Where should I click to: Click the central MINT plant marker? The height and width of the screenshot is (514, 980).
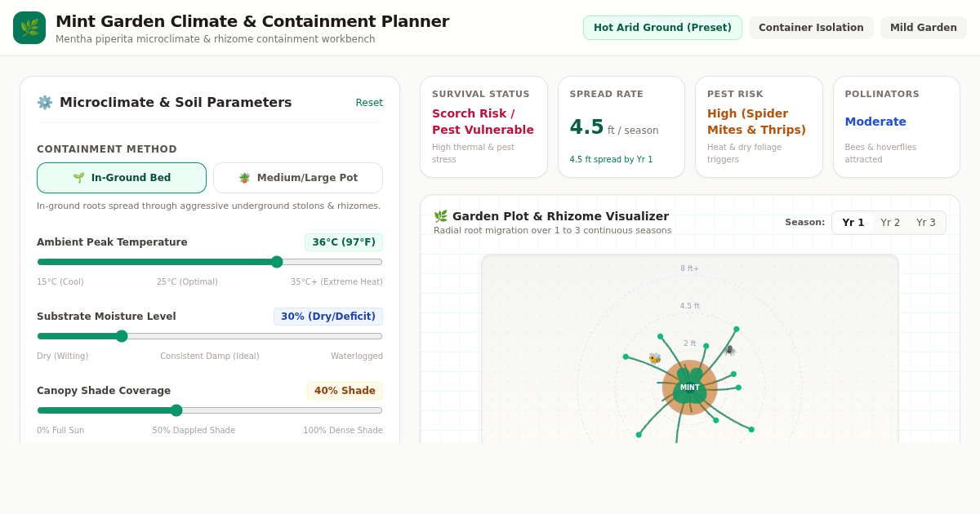coord(690,388)
